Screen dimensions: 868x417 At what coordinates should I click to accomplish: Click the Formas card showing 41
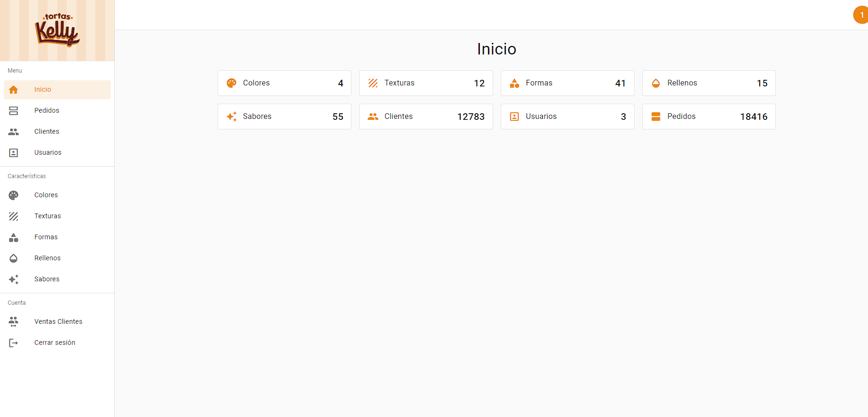pos(567,83)
